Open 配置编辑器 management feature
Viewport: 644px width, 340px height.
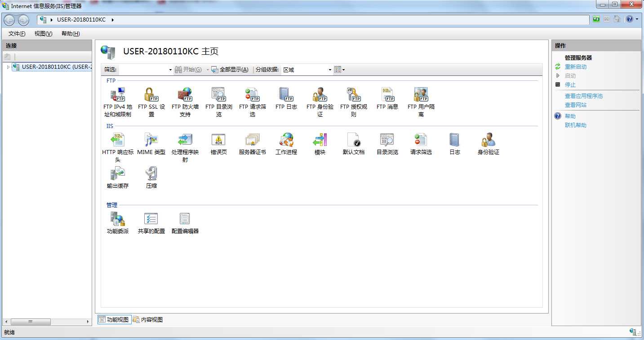185,223
